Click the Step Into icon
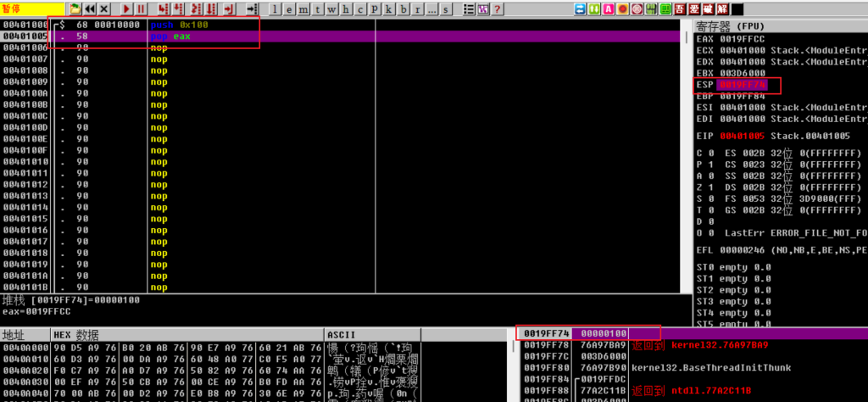 [x=162, y=8]
